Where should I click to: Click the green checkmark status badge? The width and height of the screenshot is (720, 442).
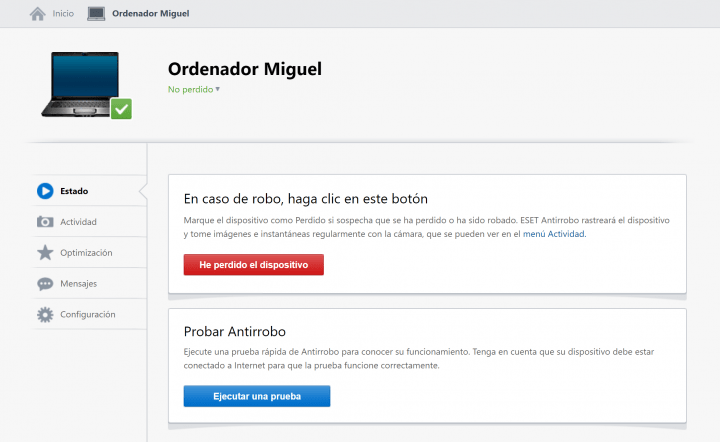pos(121,109)
